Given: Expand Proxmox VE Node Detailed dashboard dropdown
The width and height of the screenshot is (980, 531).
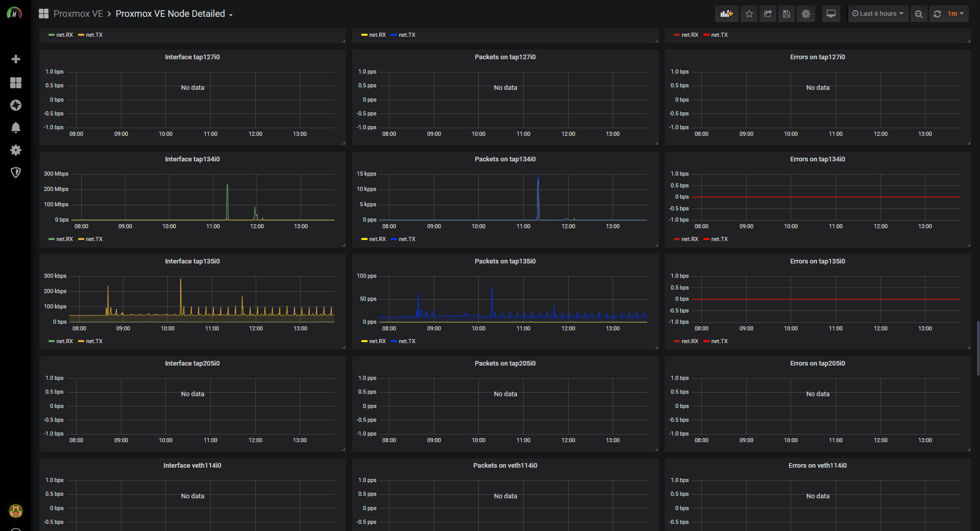Looking at the screenshot, I should 174,14.
